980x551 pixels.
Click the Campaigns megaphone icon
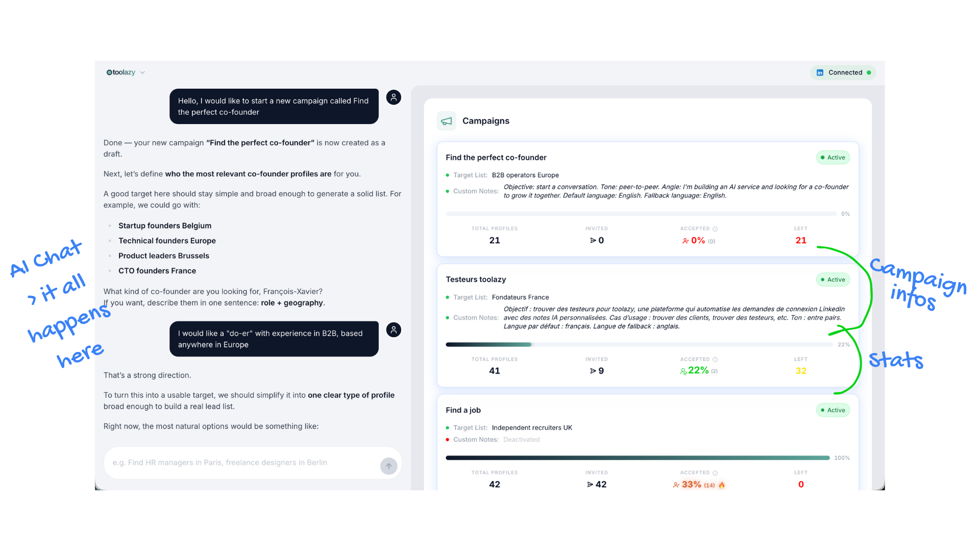446,121
